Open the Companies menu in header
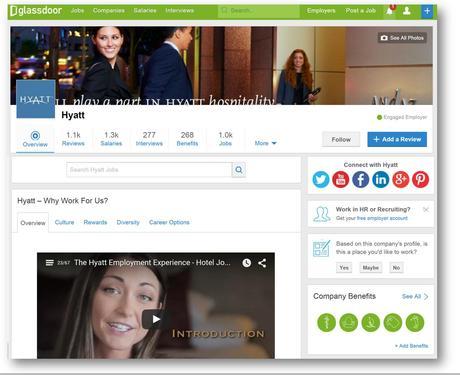Screen dimensions: 460x375 click(109, 11)
